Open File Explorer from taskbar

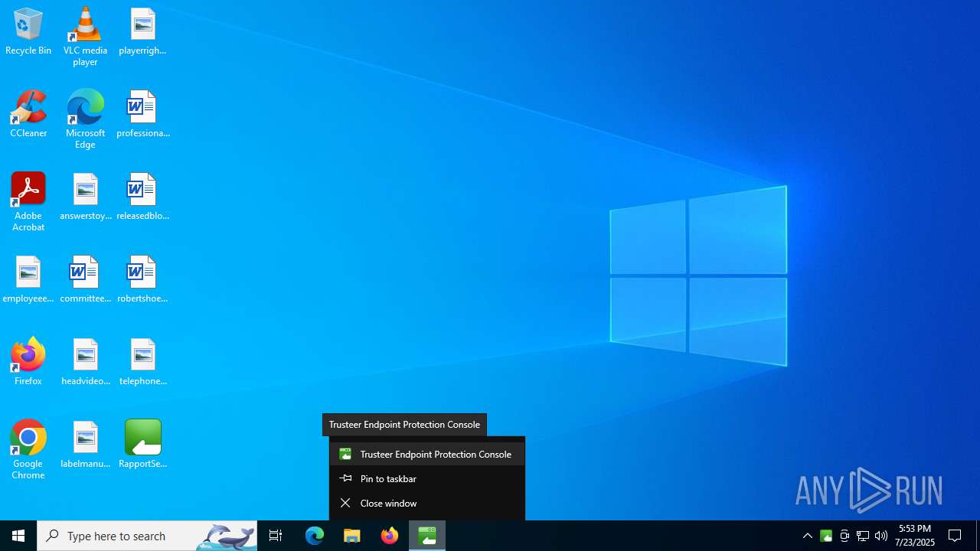(352, 536)
